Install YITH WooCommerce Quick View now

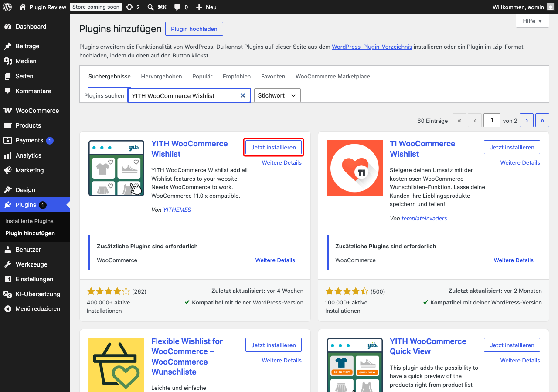512,345
